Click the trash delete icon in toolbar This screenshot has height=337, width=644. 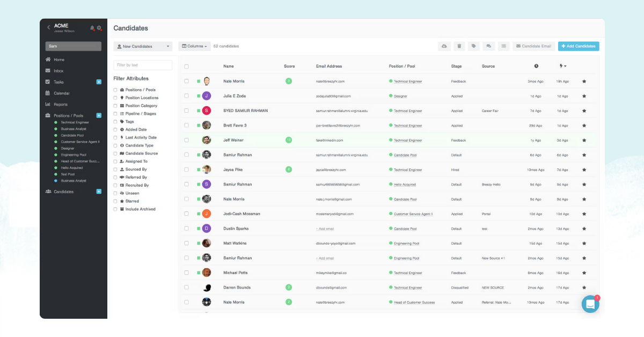pos(459,46)
